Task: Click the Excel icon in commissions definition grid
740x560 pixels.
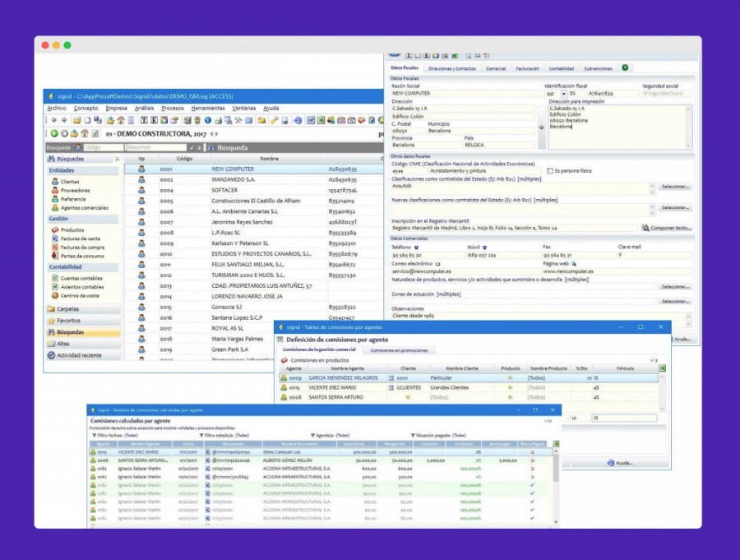Action: click(662, 368)
